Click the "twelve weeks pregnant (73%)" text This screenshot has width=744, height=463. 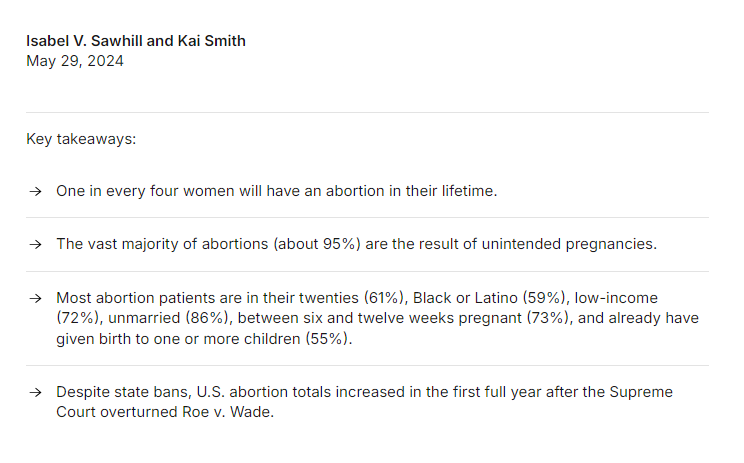tap(465, 318)
